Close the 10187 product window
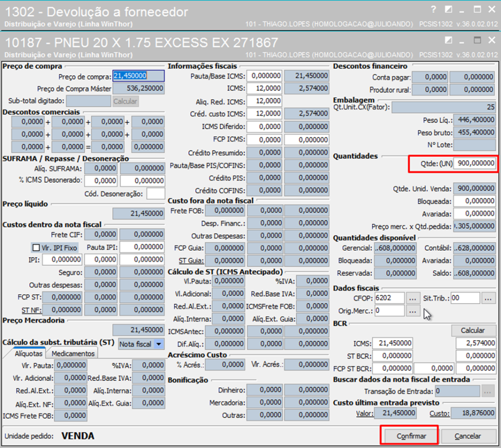 point(492,40)
